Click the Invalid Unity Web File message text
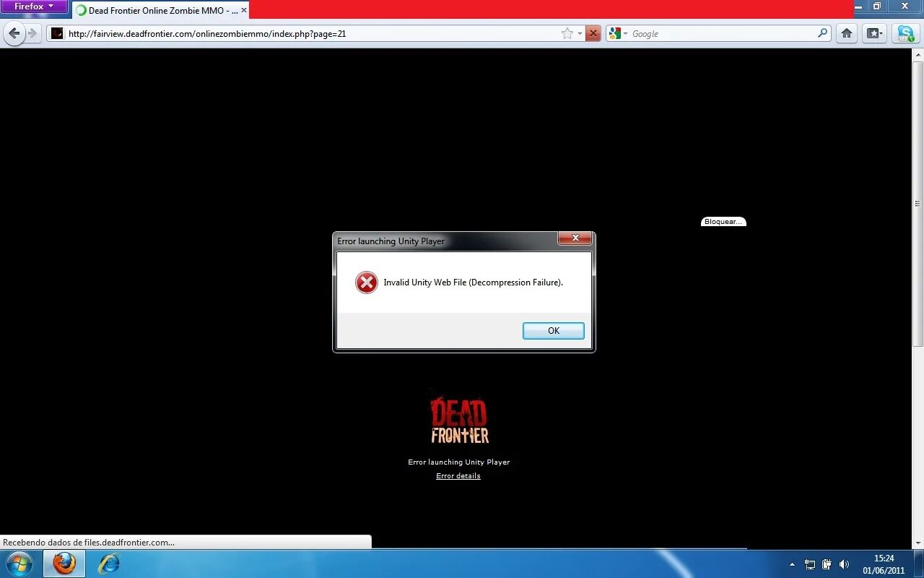This screenshot has height=578, width=924. tap(473, 282)
